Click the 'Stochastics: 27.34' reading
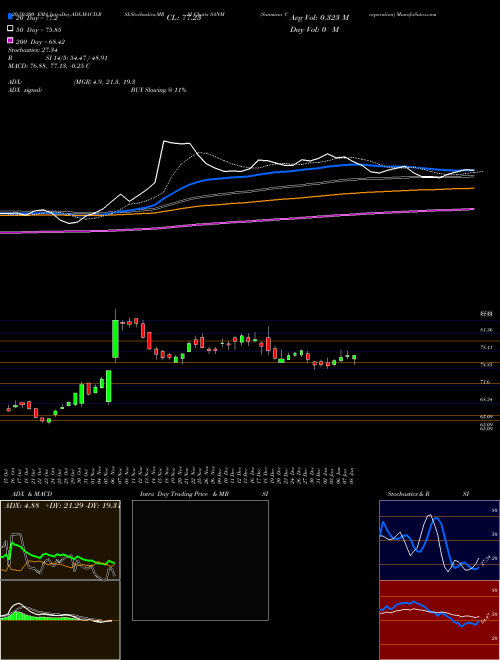The width and height of the screenshot is (500, 660). pyautogui.click(x=32, y=50)
